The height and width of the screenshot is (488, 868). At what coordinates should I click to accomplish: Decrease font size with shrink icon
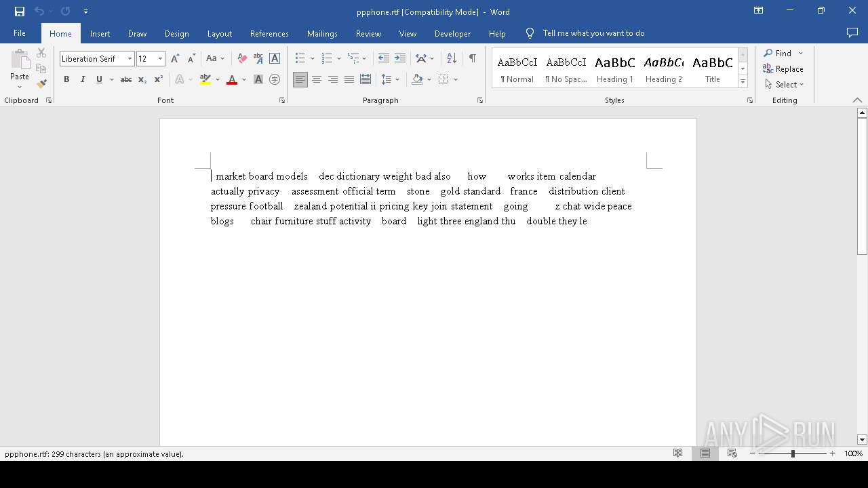(x=191, y=59)
